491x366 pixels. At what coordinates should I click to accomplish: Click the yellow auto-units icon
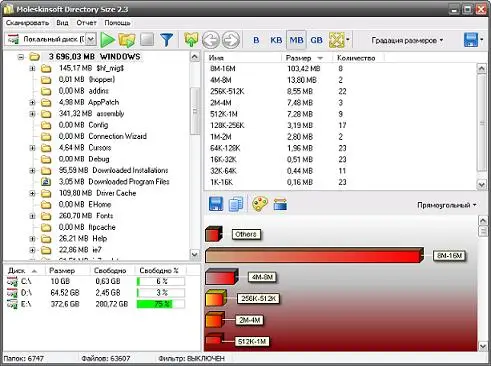pos(336,40)
